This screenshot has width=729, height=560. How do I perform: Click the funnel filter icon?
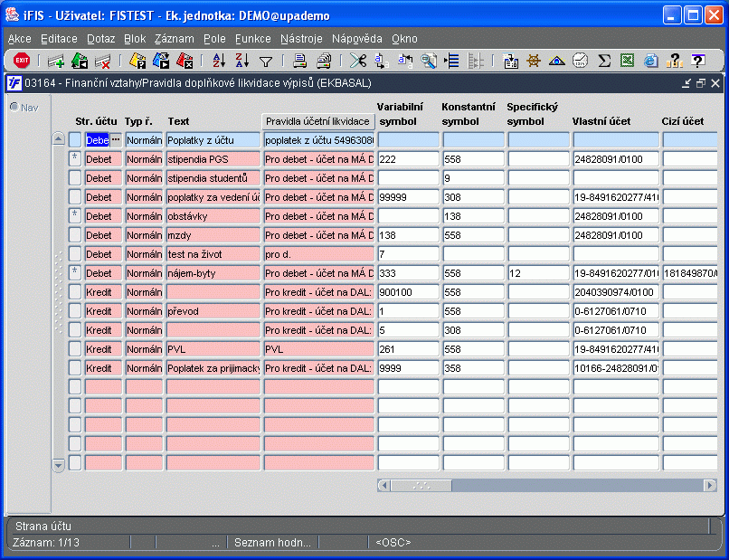tap(266, 62)
